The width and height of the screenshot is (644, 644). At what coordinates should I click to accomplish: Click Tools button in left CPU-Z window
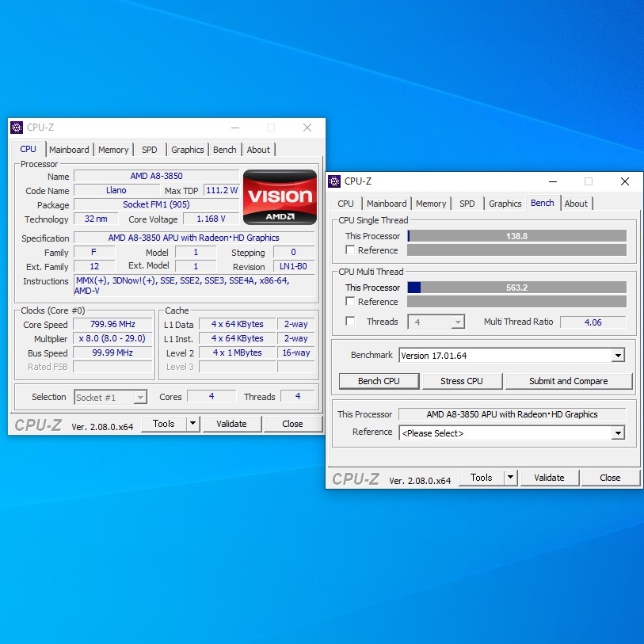point(164,424)
